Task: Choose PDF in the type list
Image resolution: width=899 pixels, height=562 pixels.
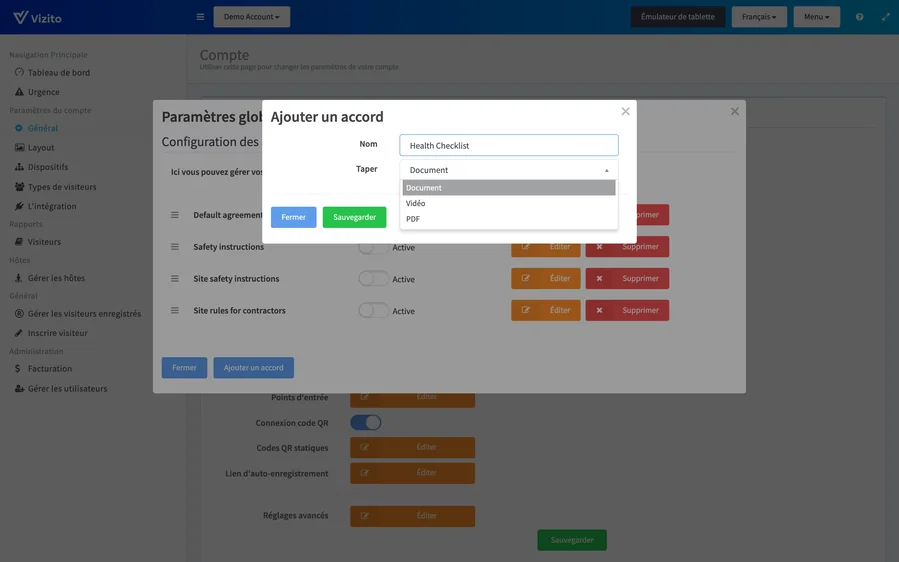Action: 509,218
